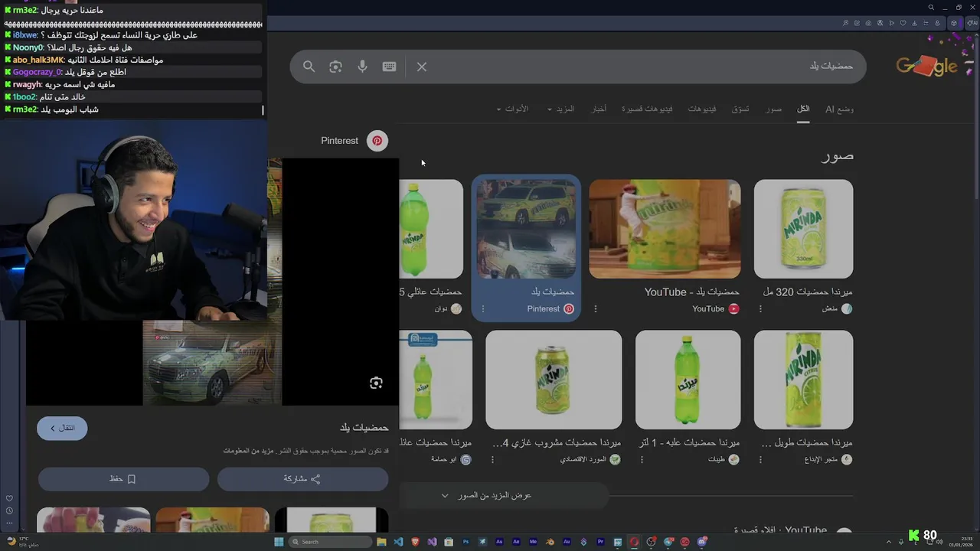Open three-dot menu for منعش image result

click(760, 309)
